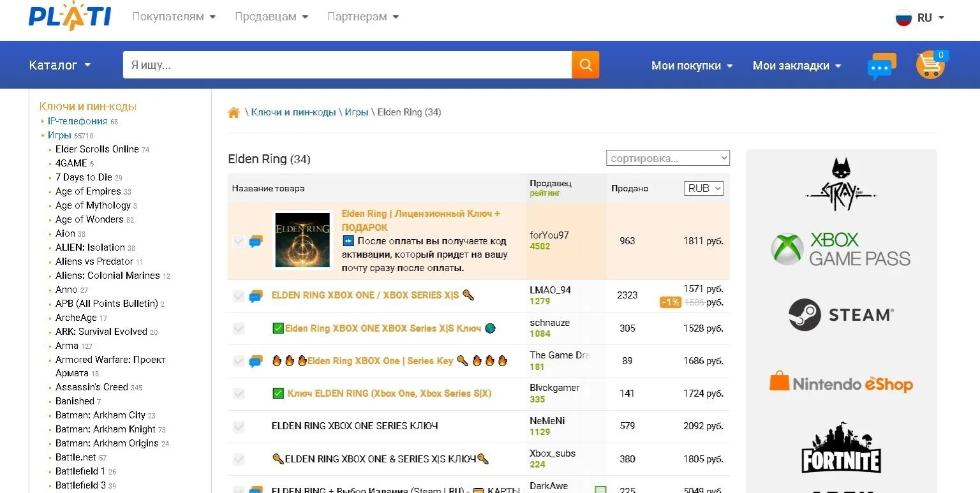Open Elden Ring XBOX One | Series Key listing

coord(380,361)
